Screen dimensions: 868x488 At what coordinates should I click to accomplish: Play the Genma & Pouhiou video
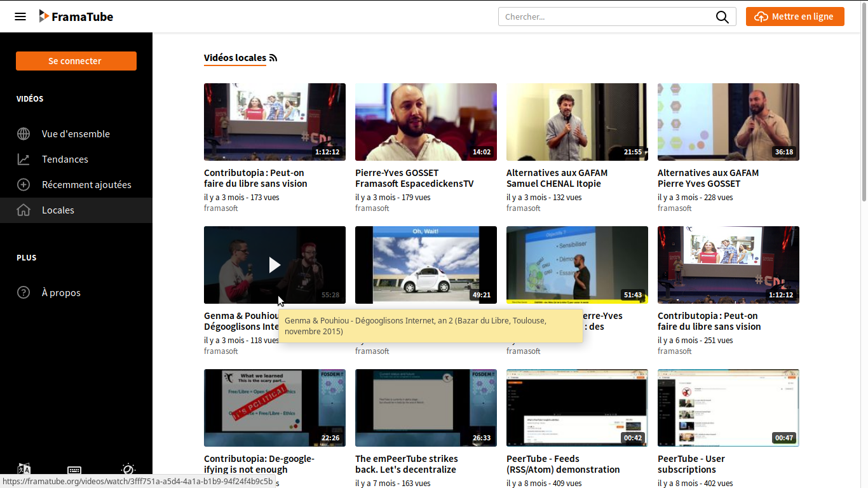click(x=275, y=265)
